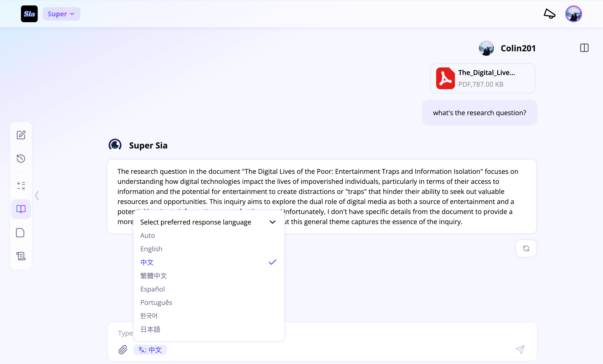Viewport: 603px width, 364px height.
Task: Open the chat history icon
Action: pos(21,158)
